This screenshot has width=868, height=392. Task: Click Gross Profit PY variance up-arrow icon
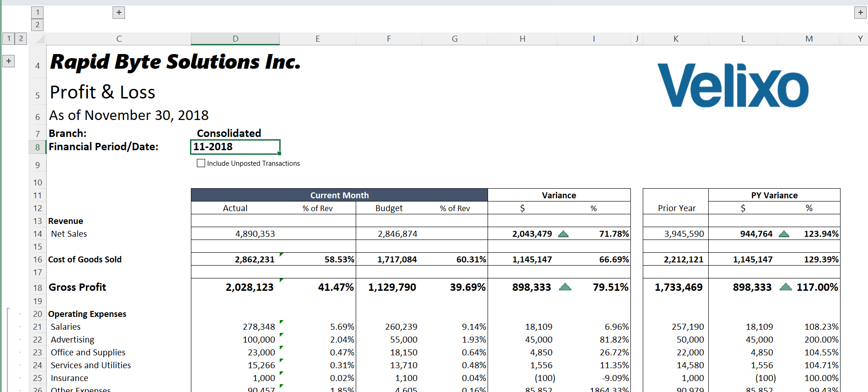point(786,287)
